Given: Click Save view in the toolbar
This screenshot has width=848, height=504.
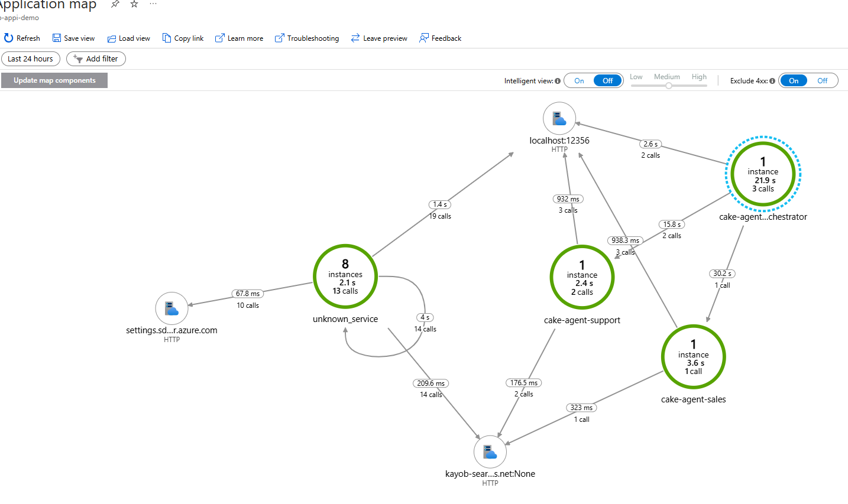Looking at the screenshot, I should (x=73, y=38).
